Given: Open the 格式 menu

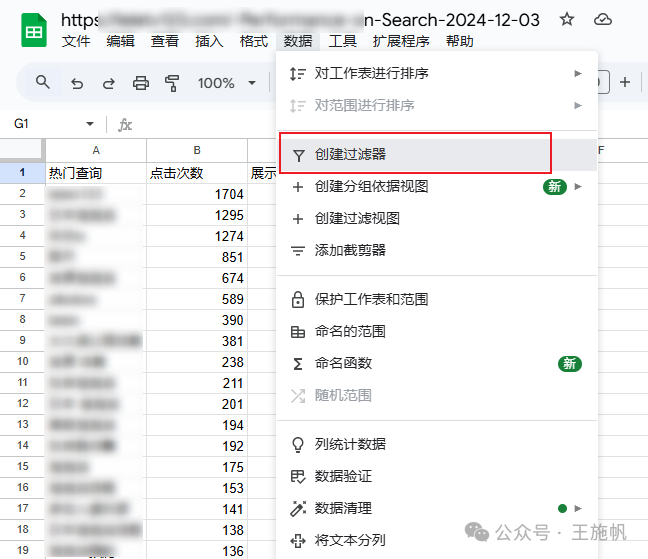Looking at the screenshot, I should [254, 41].
